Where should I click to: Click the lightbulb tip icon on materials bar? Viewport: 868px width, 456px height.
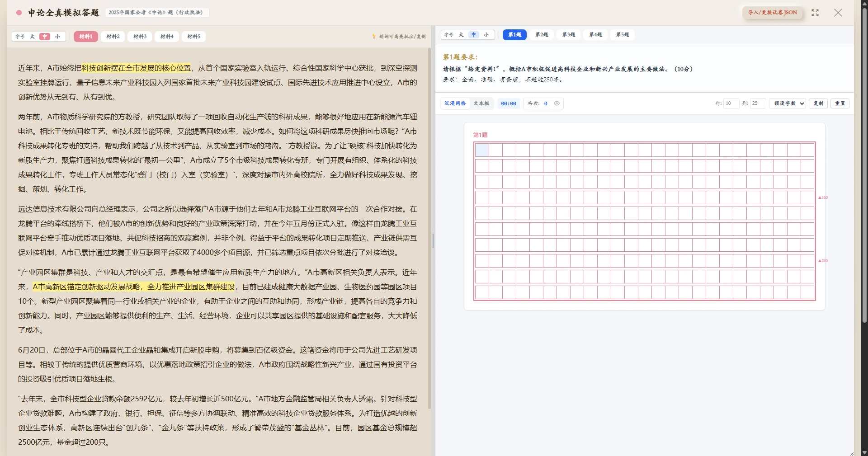pyautogui.click(x=374, y=37)
